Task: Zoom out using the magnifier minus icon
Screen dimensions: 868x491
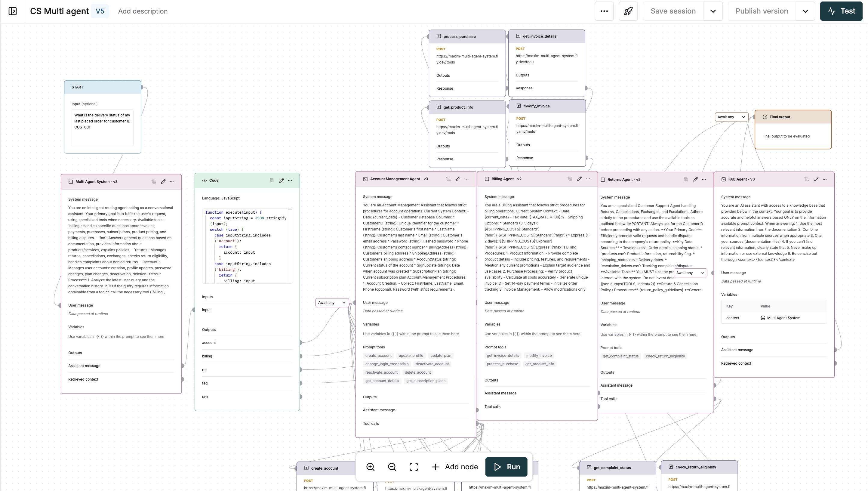Action: 392,467
